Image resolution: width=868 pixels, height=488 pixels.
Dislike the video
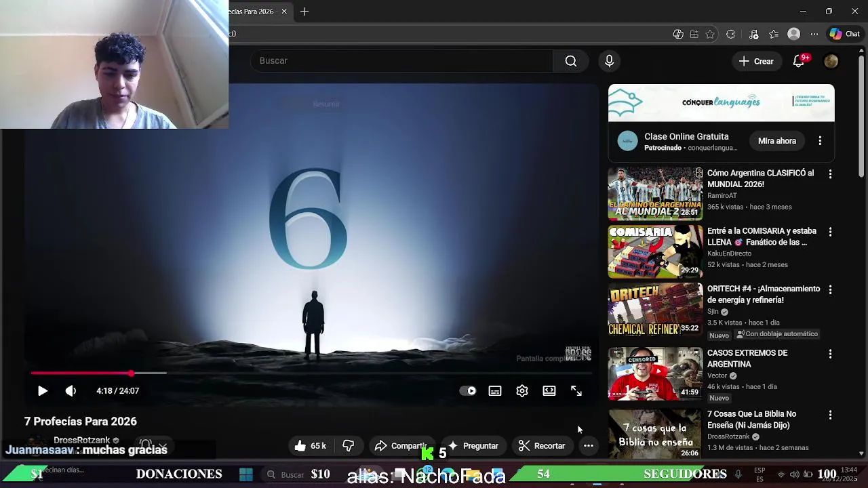pos(349,446)
